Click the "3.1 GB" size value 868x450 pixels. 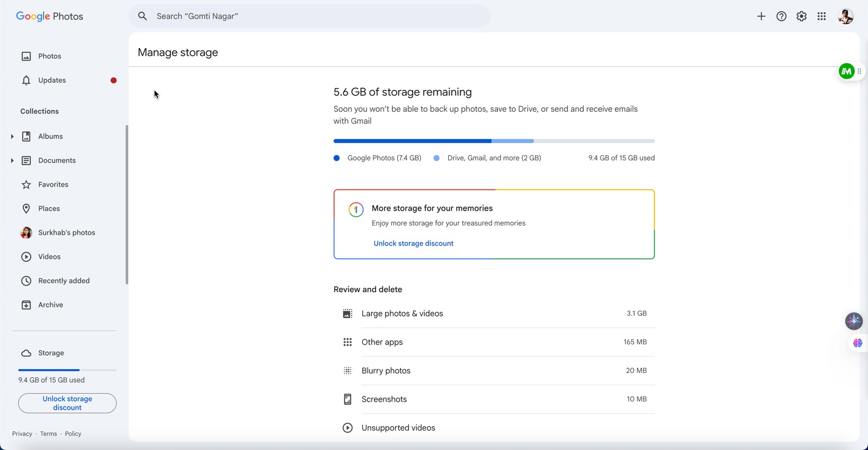[637, 313]
